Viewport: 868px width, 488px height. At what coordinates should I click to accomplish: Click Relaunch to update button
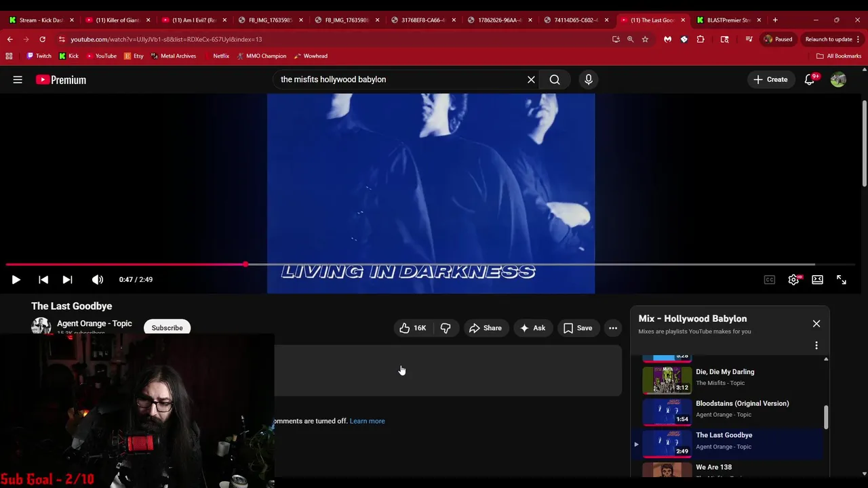coord(829,39)
